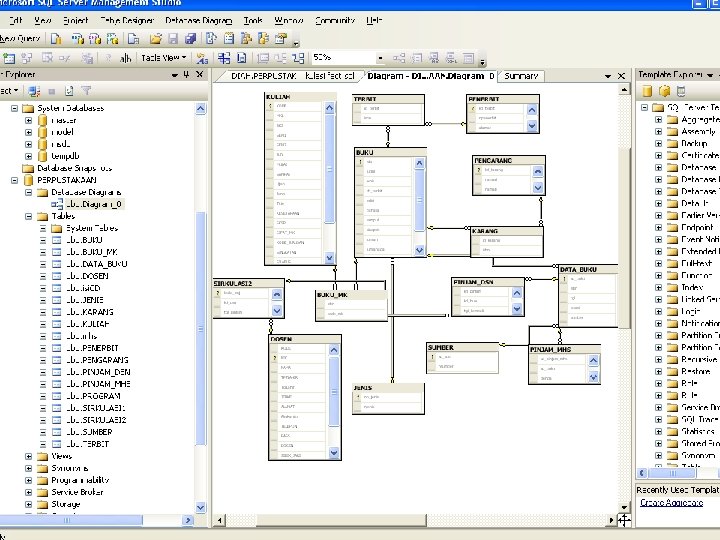720x540 pixels.
Task: Open the zoom percentage dropdown
Action: point(381,58)
